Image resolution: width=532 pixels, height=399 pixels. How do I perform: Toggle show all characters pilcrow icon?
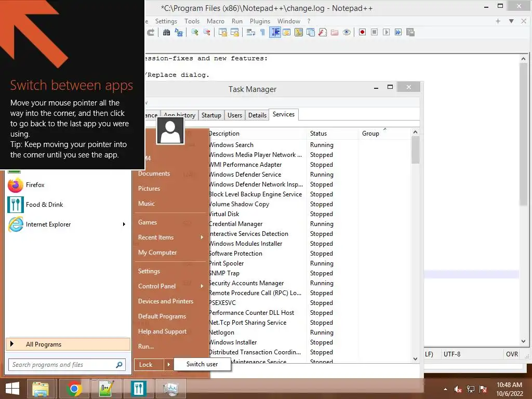[262, 32]
